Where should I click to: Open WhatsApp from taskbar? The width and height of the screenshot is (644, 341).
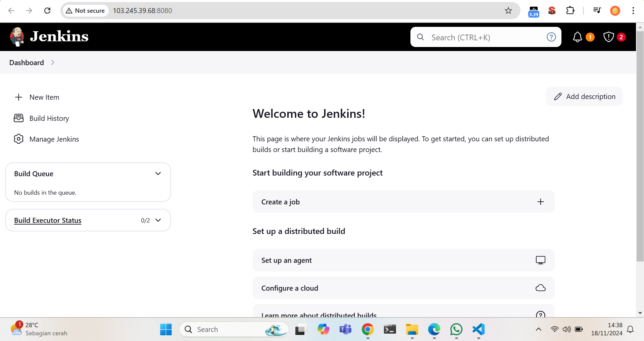(456, 329)
